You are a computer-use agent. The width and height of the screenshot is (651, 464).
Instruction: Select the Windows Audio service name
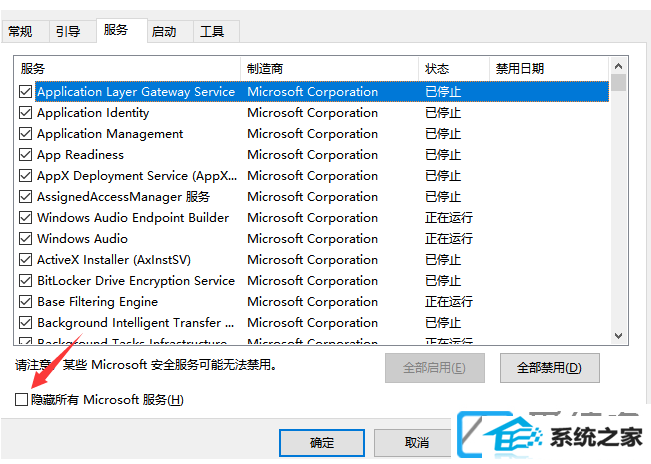click(82, 239)
